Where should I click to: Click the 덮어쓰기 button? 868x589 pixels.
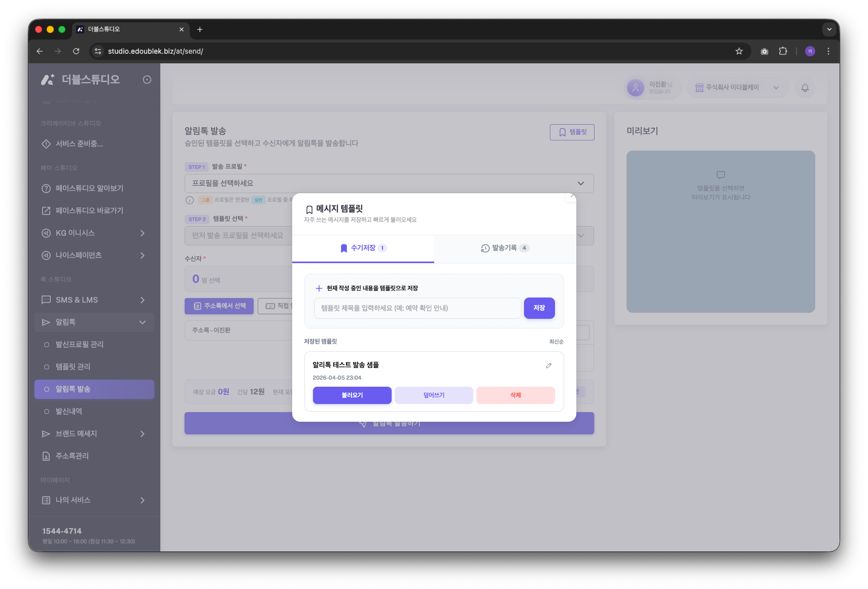click(x=434, y=395)
